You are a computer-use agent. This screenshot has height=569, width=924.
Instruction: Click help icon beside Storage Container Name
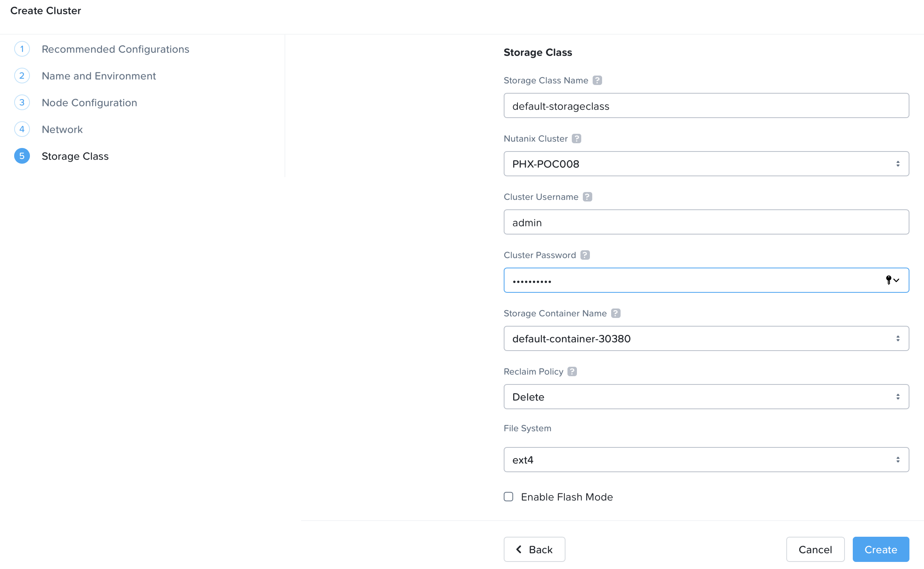[616, 313]
